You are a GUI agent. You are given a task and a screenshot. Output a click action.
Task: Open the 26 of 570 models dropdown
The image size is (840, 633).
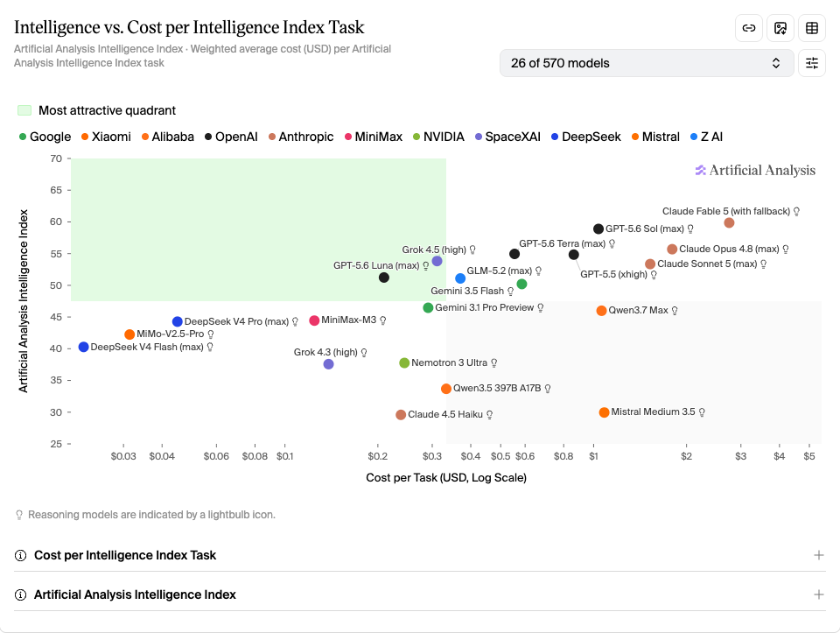[x=647, y=63]
